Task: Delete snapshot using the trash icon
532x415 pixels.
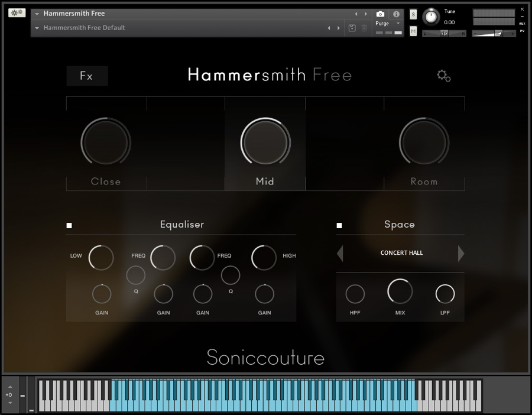Action: (x=364, y=28)
